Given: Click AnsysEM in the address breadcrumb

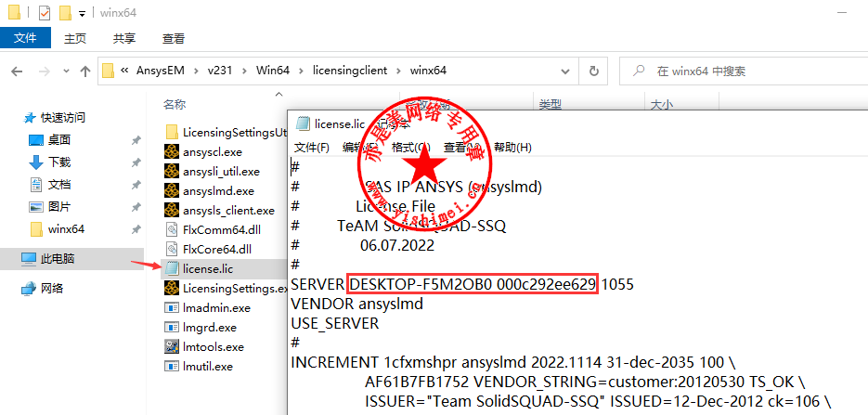Looking at the screenshot, I should click(x=160, y=71).
